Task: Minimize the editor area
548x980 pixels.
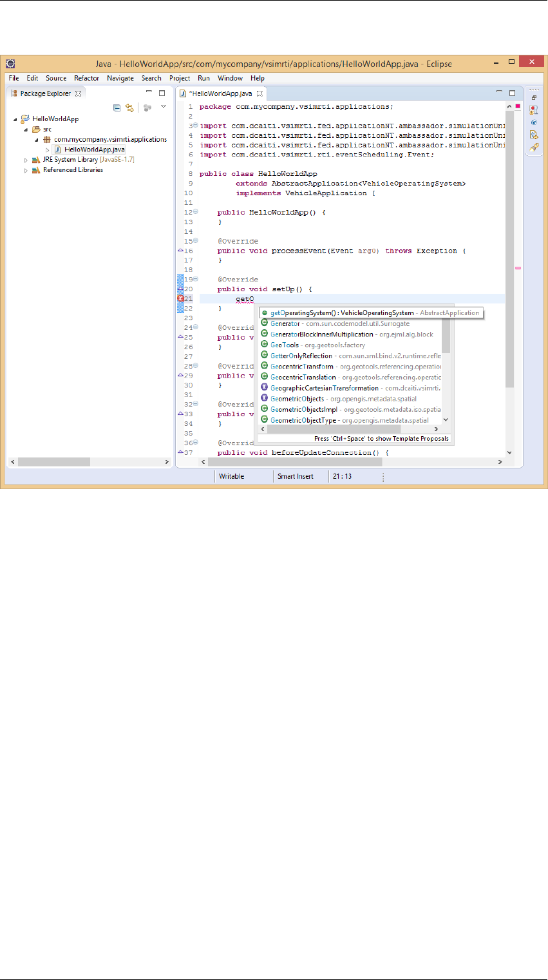Action: 498,93
